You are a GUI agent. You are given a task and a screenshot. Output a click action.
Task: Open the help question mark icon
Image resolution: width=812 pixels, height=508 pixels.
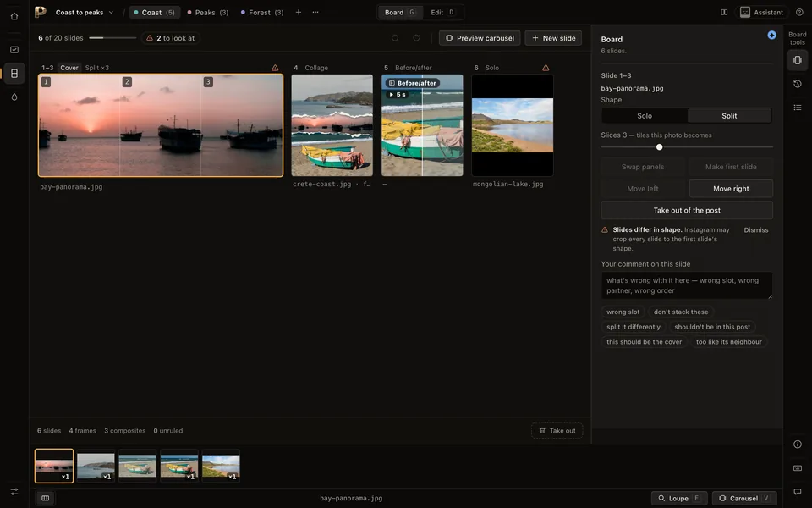(x=799, y=12)
